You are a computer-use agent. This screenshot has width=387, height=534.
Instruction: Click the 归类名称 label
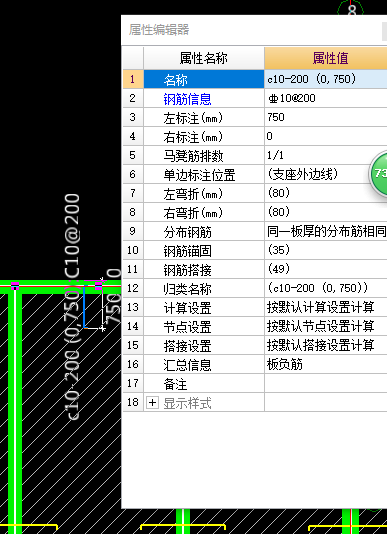coord(187,289)
